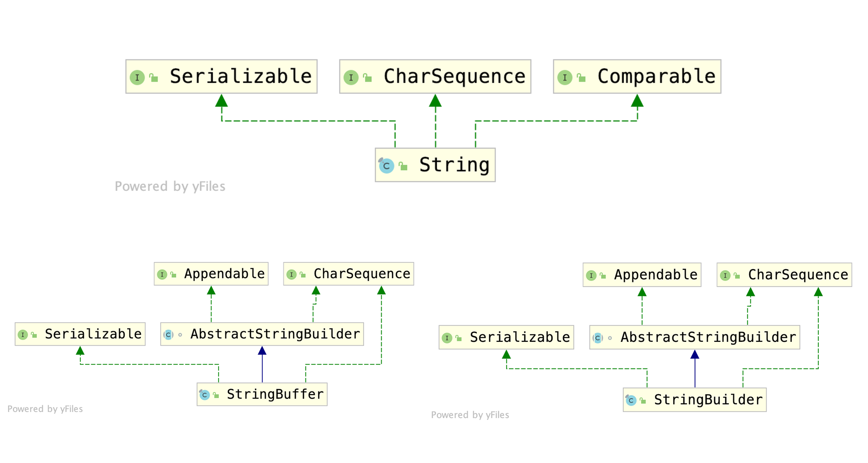Click Appendable's interface icon in the StringBuffer diagram

click(x=162, y=274)
